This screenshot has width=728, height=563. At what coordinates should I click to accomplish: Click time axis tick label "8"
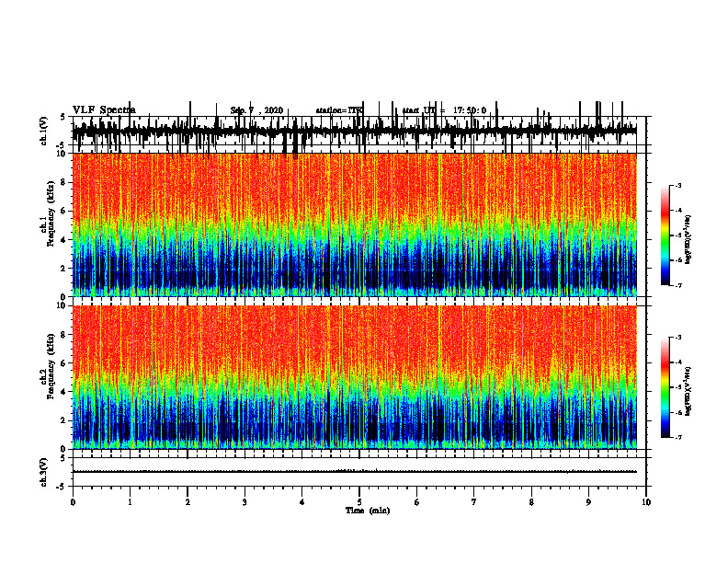pyautogui.click(x=531, y=502)
